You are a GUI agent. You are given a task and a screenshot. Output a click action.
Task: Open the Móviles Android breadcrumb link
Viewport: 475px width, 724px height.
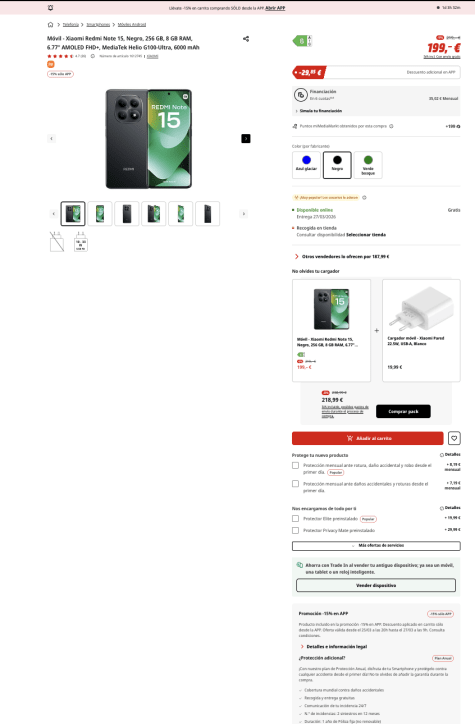click(132, 24)
